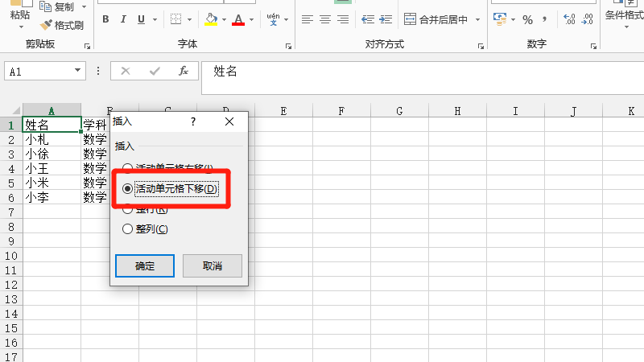Image resolution: width=644 pixels, height=362 pixels.
Task: Apply red font color
Action: (238, 19)
